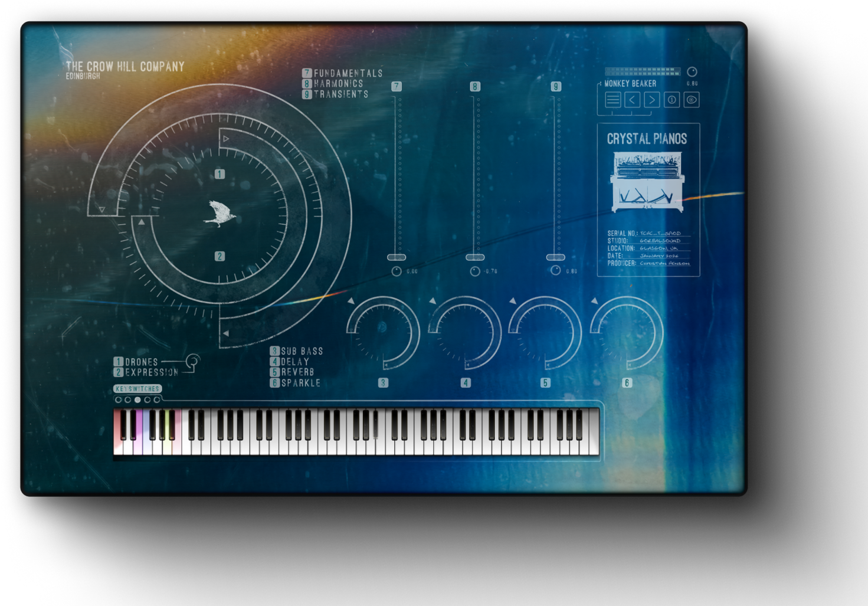Click the Crystal Pianos piano thumbnail
The image size is (868, 606).
[x=648, y=182]
